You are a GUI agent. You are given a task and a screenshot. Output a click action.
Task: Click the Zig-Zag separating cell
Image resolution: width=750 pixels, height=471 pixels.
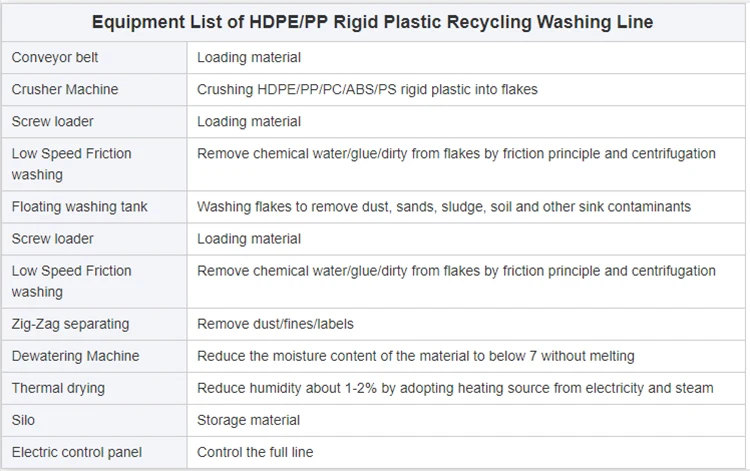(x=70, y=324)
